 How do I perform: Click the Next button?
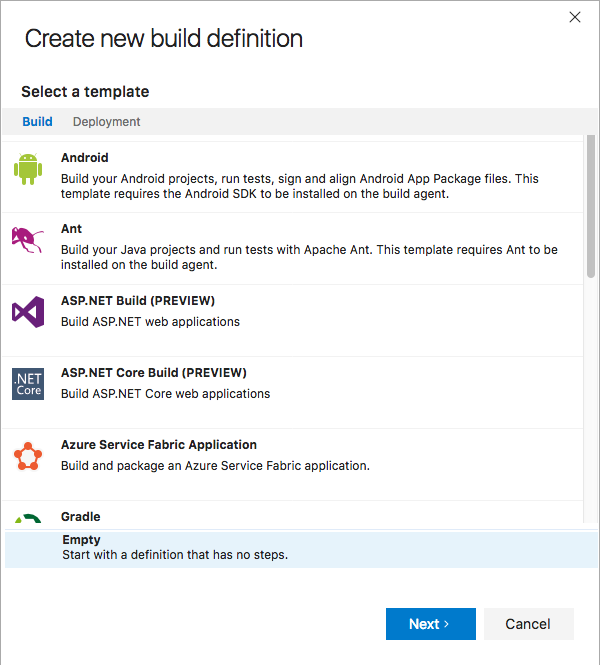[431, 624]
